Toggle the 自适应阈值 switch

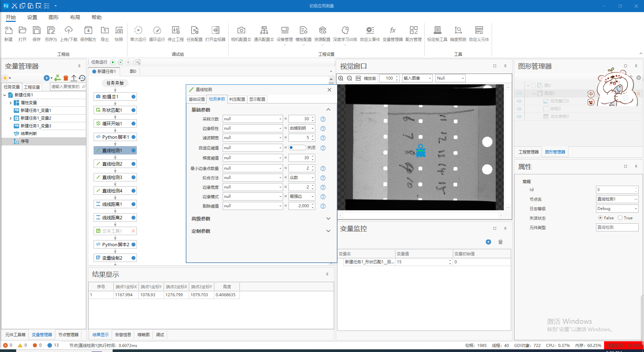tap(297, 147)
